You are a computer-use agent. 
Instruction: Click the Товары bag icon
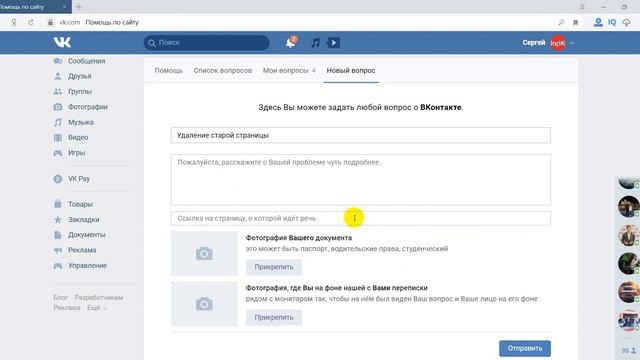coord(58,204)
